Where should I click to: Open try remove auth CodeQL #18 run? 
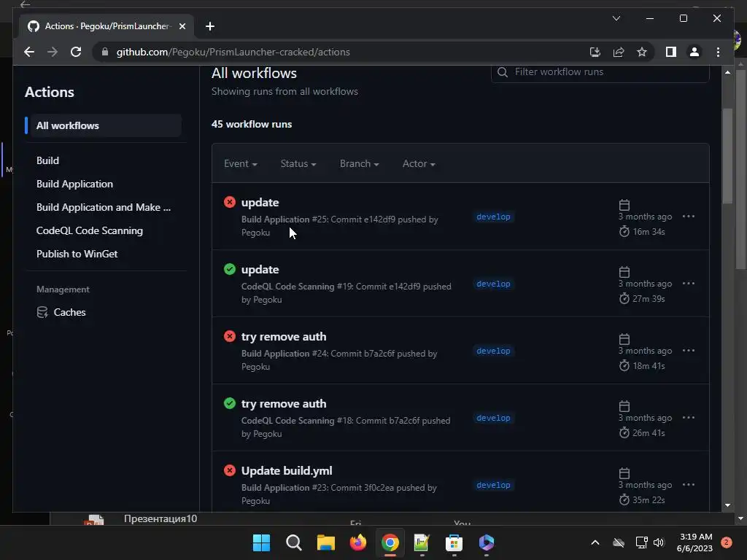284,404
